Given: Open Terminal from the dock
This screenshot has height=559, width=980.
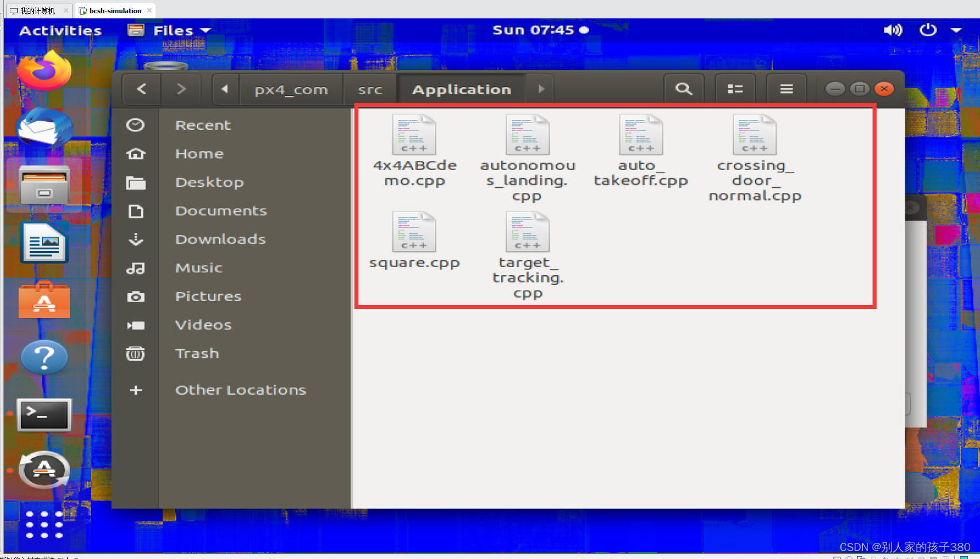Looking at the screenshot, I should [x=44, y=414].
